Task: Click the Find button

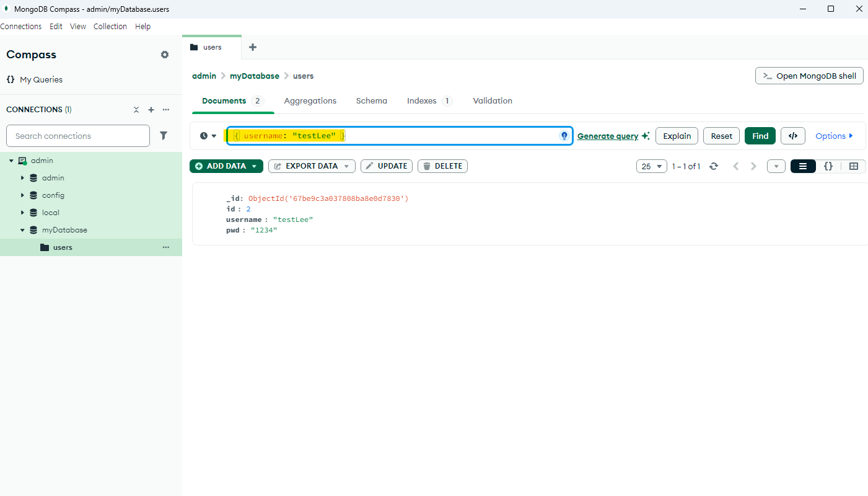Action: (760, 136)
